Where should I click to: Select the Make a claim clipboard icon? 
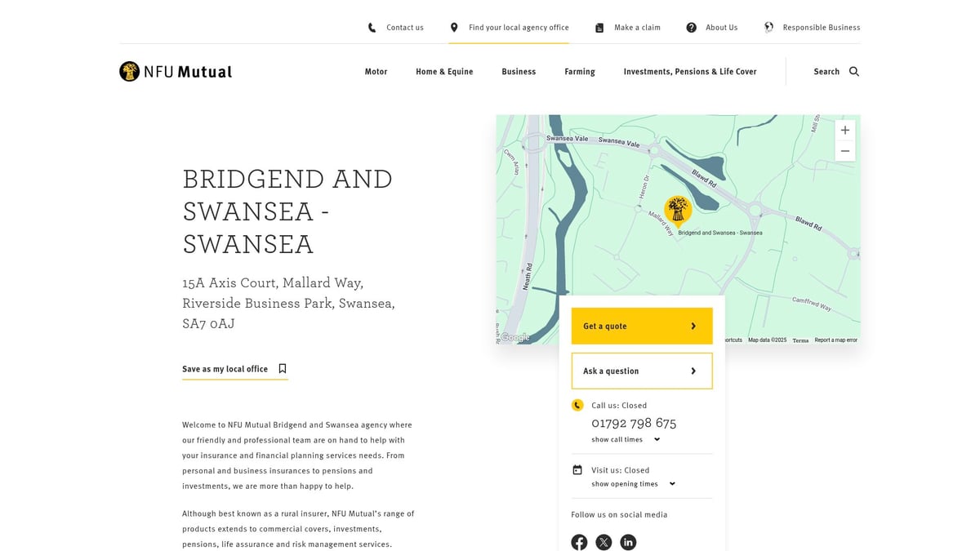(599, 27)
